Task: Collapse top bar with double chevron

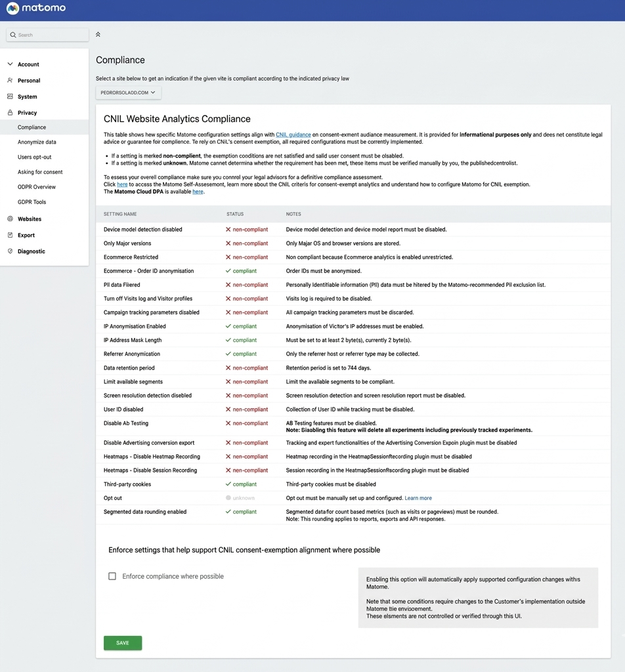Action: pos(98,34)
